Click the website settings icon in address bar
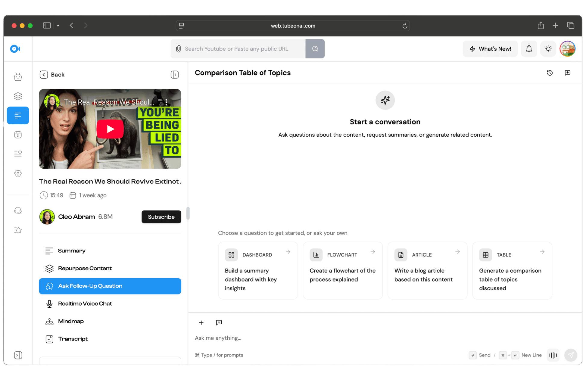Viewport: 586px width, 392px height. click(x=181, y=26)
